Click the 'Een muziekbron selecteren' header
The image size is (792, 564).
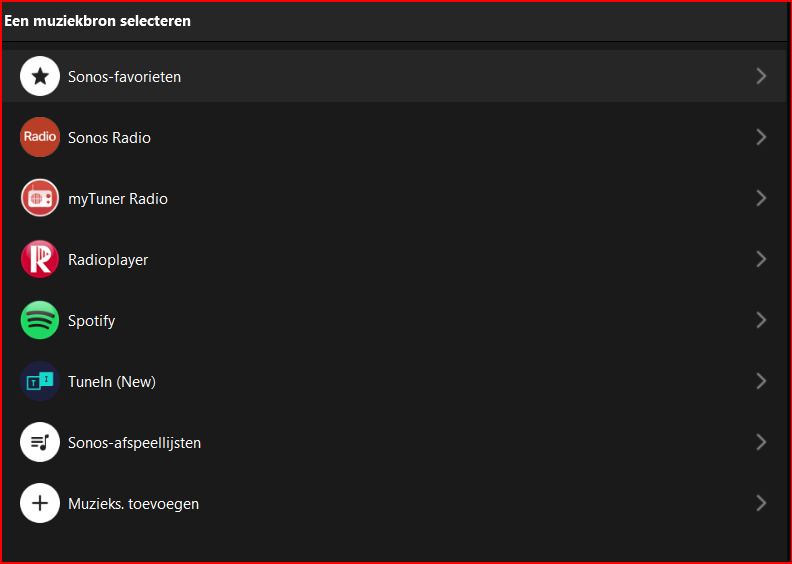[97, 20]
